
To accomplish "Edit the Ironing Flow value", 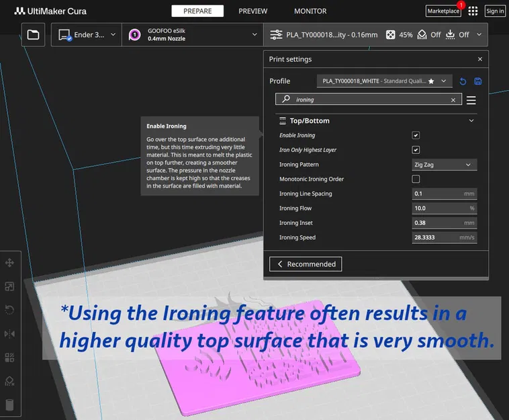I will pyautogui.click(x=444, y=208).
